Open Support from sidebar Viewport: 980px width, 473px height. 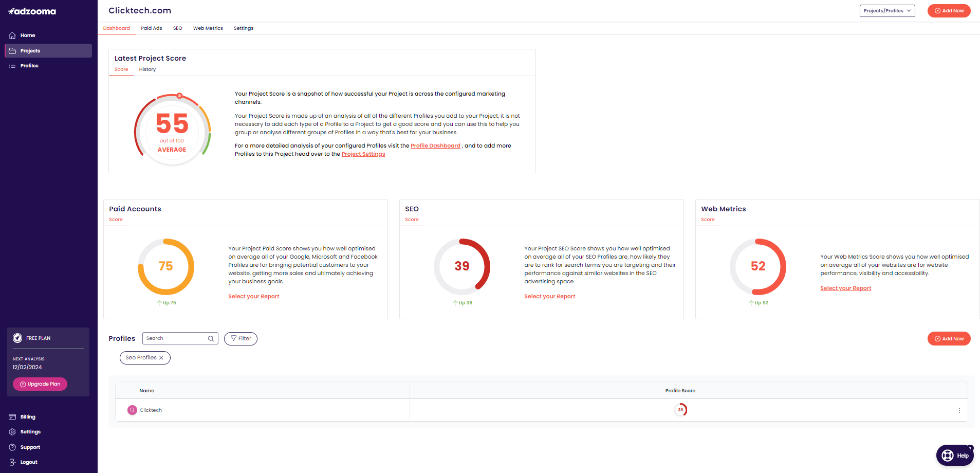tap(48, 447)
